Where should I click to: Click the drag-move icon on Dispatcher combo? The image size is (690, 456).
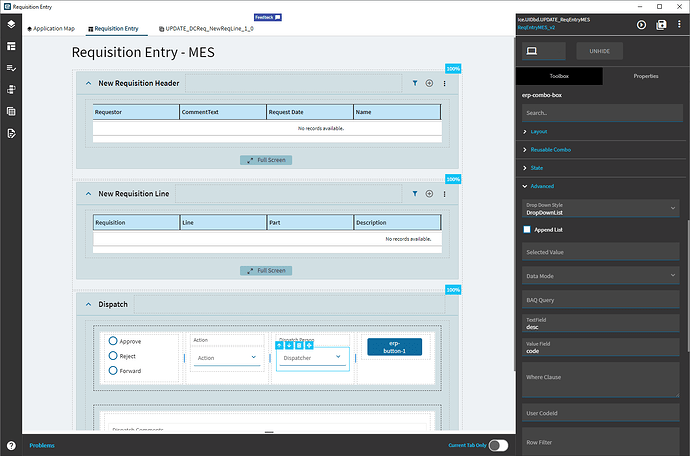(309, 346)
